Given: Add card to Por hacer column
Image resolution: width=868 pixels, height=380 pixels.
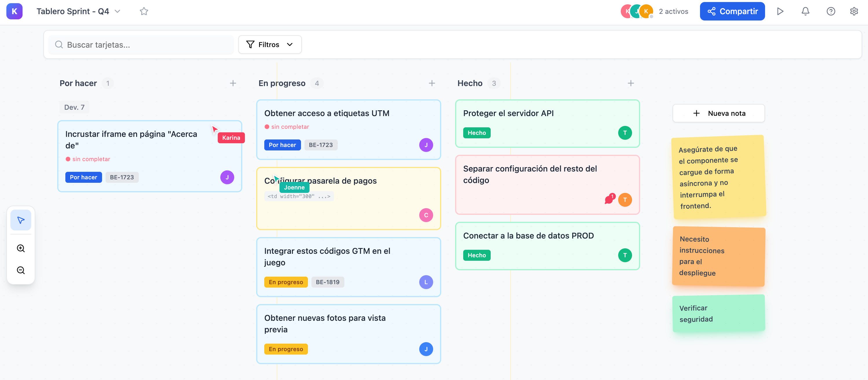Looking at the screenshot, I should [233, 83].
